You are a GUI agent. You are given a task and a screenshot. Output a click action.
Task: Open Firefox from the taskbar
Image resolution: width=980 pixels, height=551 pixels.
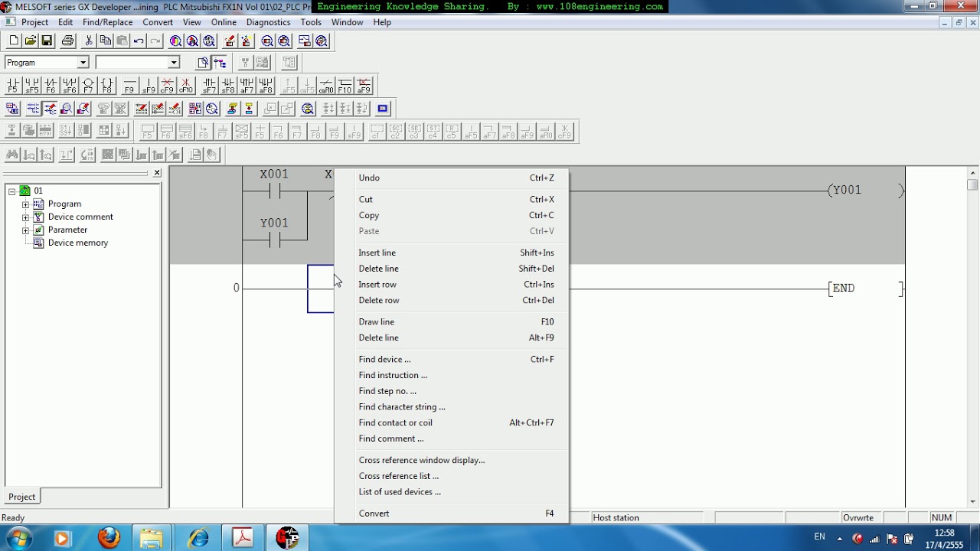coord(109,538)
